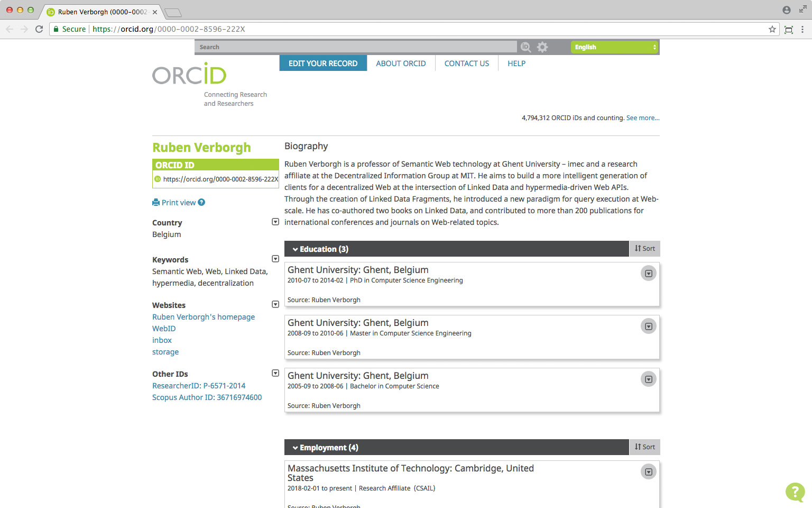Click Print view link
Viewport: 812px width, 508px height.
click(179, 203)
